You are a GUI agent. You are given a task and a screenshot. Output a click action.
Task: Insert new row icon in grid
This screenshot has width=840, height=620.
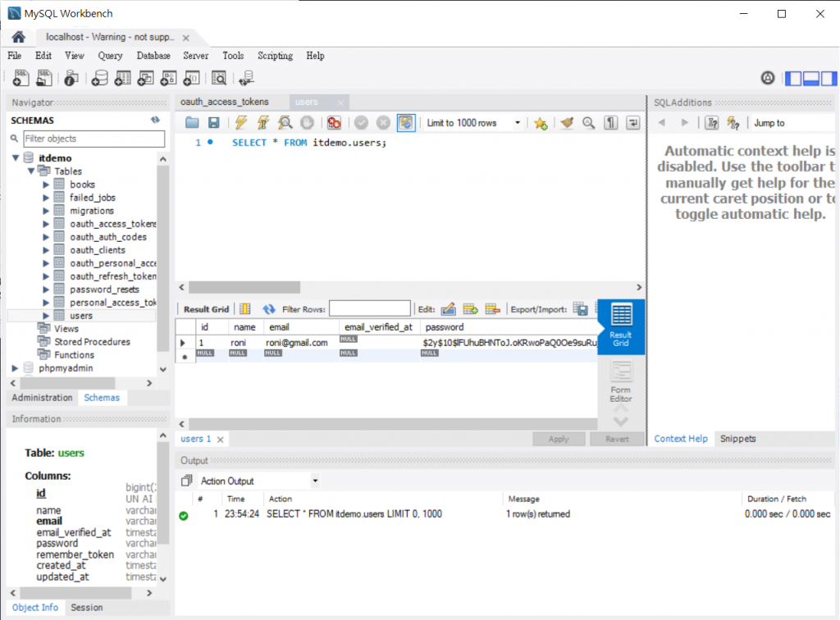click(470, 309)
